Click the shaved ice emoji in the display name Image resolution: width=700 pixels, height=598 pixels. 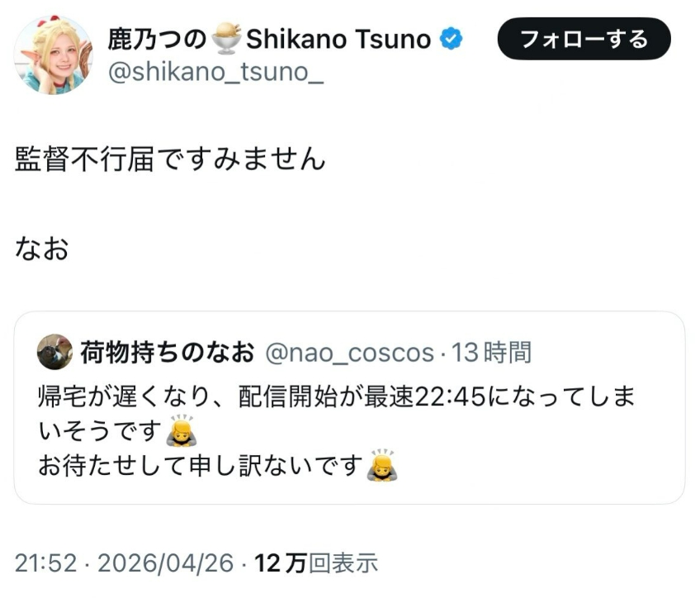[227, 39]
